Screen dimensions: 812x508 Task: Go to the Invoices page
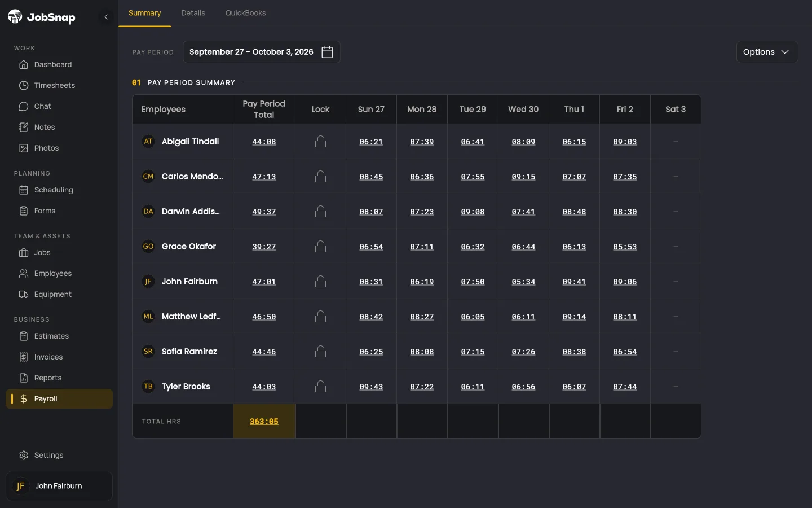tap(59, 357)
